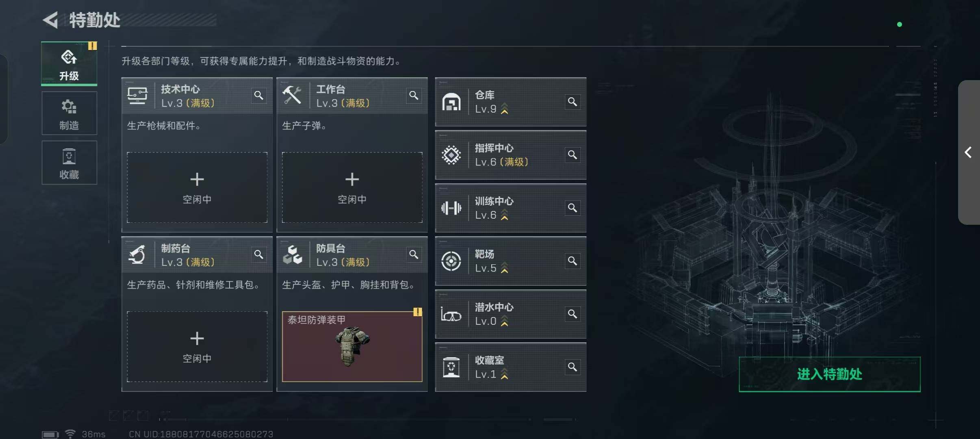Open details magnifier for 防具台
980x439 pixels.
[414, 254]
